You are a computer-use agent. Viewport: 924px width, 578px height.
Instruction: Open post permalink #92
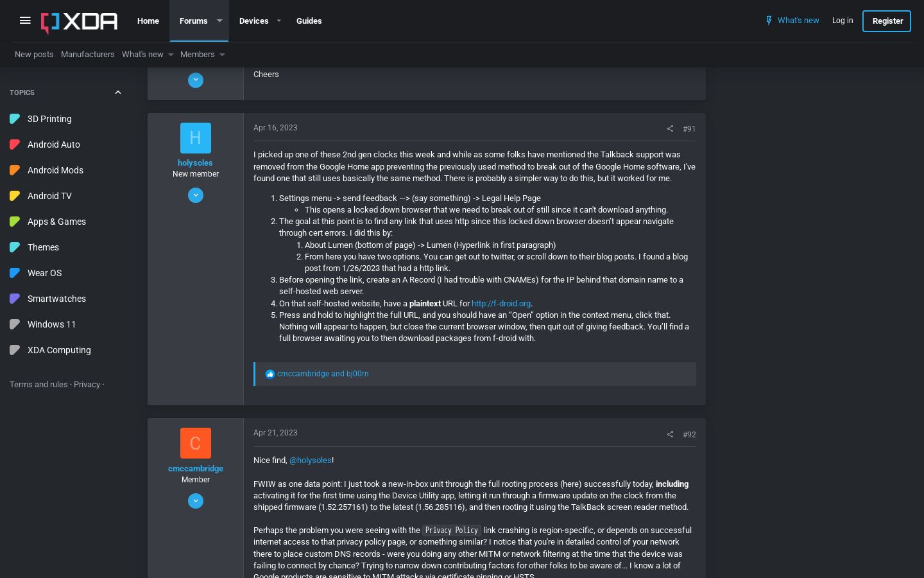coord(689,435)
